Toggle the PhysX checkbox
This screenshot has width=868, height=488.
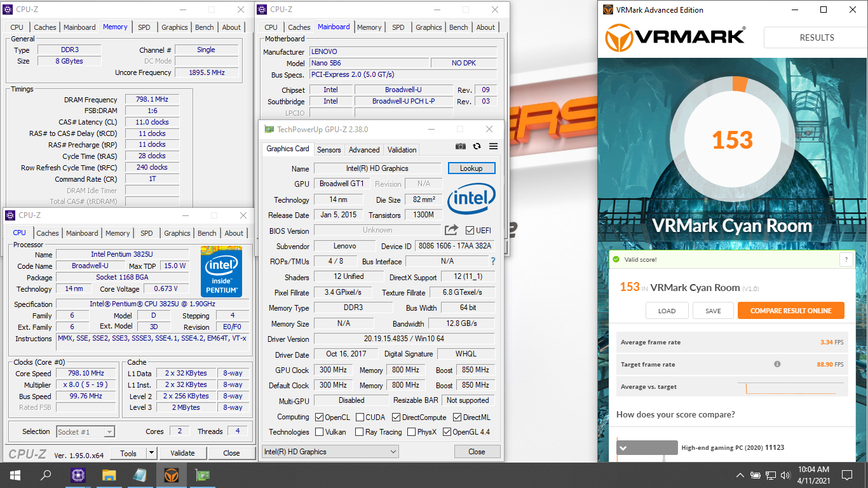tap(411, 432)
